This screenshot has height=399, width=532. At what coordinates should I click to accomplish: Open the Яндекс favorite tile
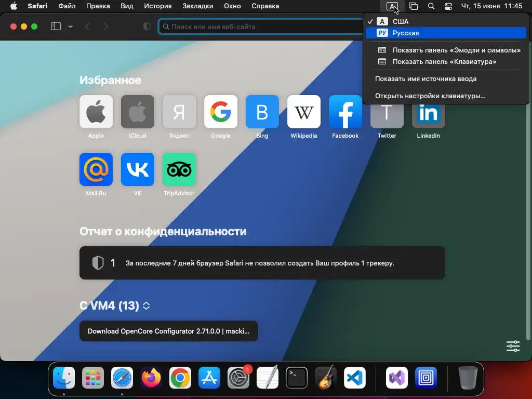[x=179, y=112]
